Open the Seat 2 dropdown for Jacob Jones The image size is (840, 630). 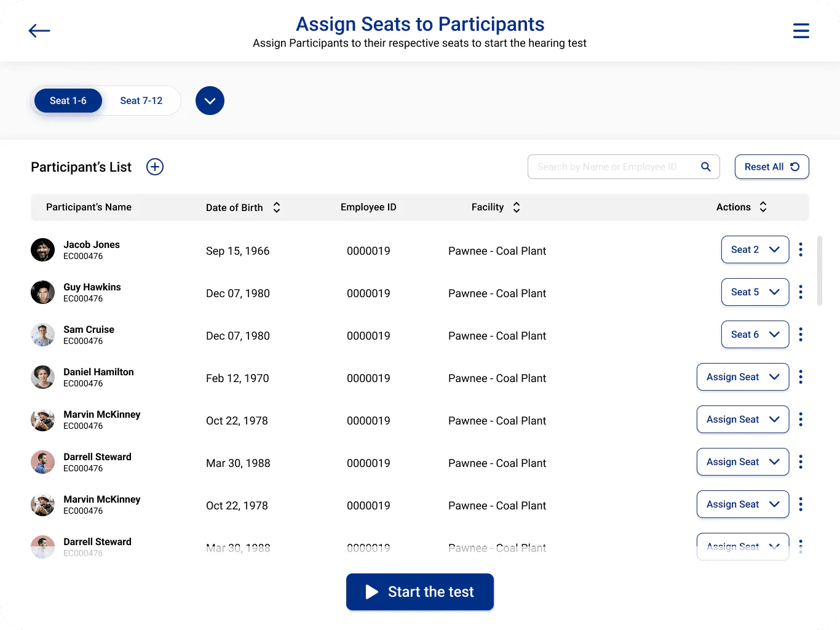tap(755, 249)
